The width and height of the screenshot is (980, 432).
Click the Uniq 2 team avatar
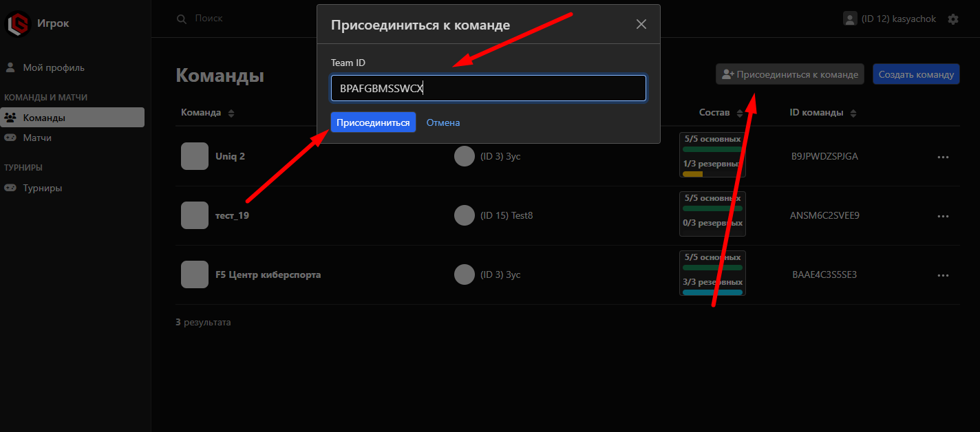[194, 156]
